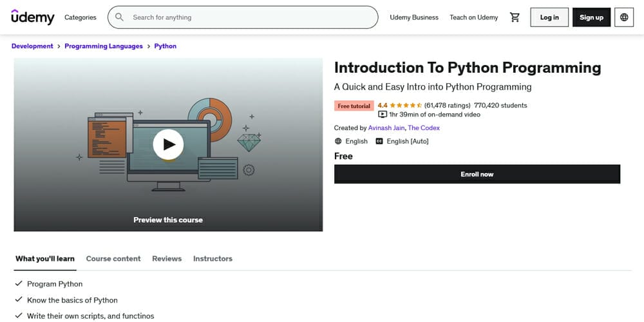This screenshot has height=322, width=644.
Task: Click 'Preview this course' text
Action: pos(168,220)
